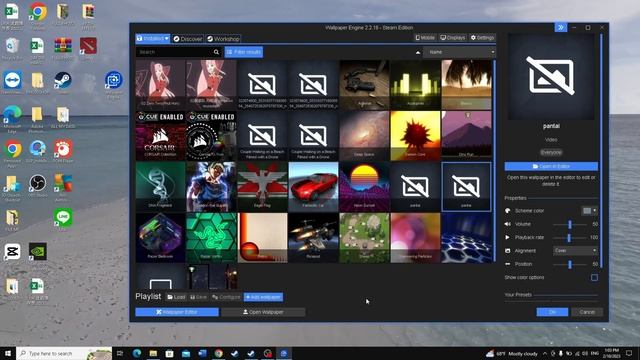Image resolution: width=640 pixels, height=360 pixels.
Task: Adjust the Playback rate slider
Action: [569, 238]
